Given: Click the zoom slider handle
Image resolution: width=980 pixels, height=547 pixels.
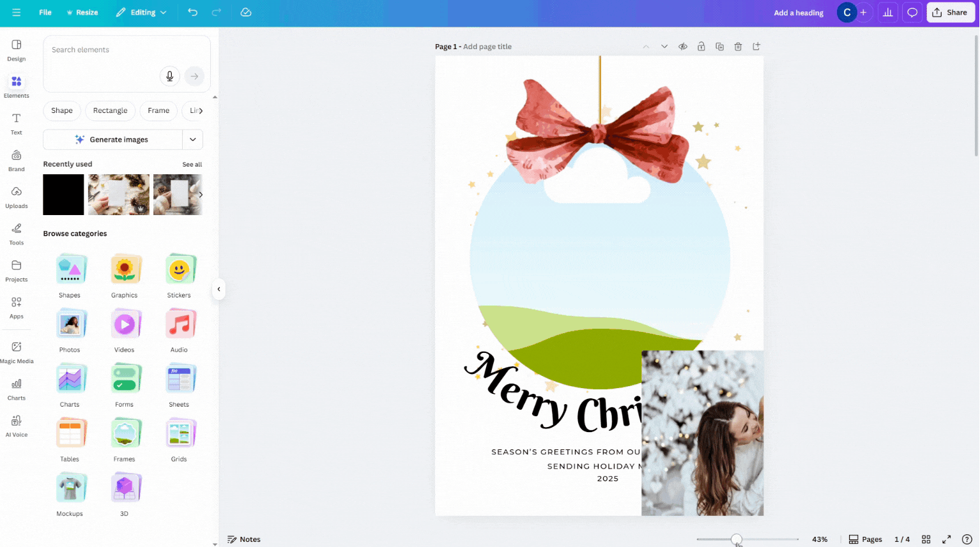Looking at the screenshot, I should pos(737,539).
